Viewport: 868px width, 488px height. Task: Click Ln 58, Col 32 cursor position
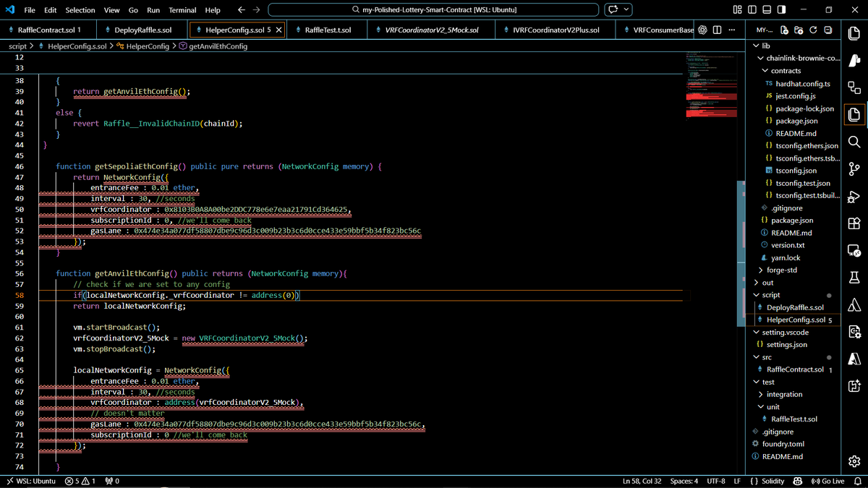point(642,481)
